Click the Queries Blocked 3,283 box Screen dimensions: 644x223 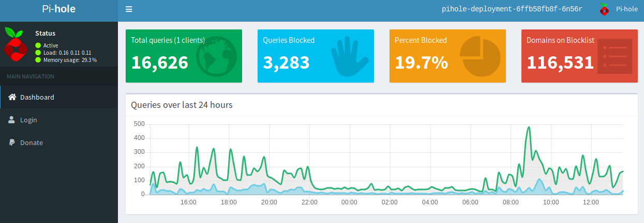pos(316,56)
